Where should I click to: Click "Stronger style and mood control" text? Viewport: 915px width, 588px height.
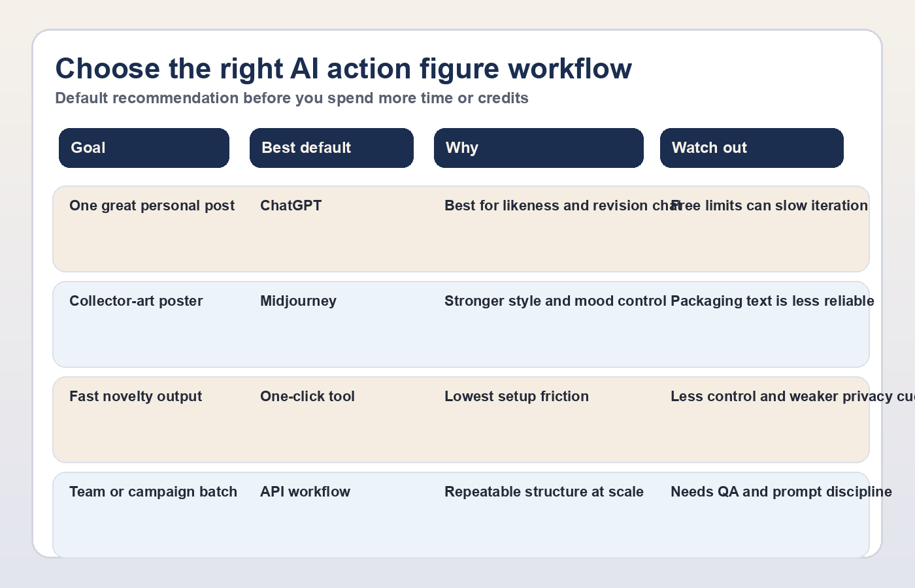555,301
